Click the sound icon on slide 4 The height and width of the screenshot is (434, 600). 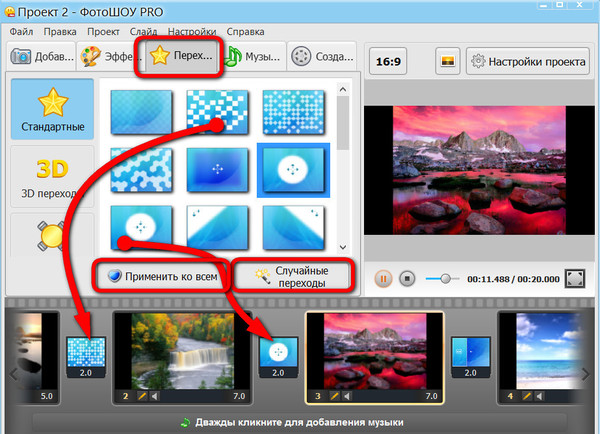[x=539, y=396]
